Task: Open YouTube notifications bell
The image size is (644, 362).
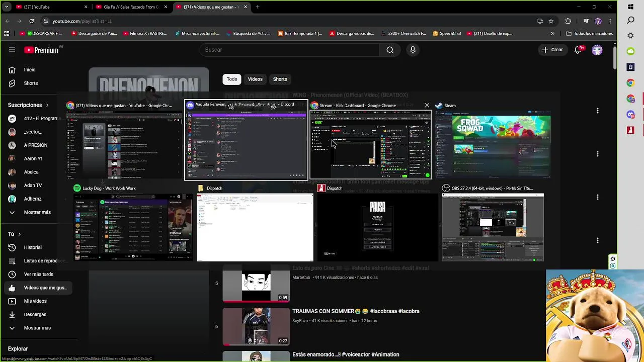Action: [x=578, y=50]
